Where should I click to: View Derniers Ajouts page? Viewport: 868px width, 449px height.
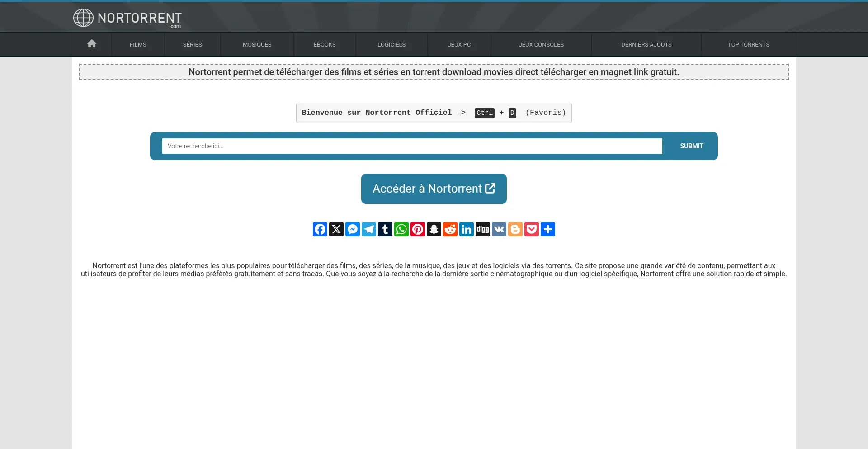point(646,44)
